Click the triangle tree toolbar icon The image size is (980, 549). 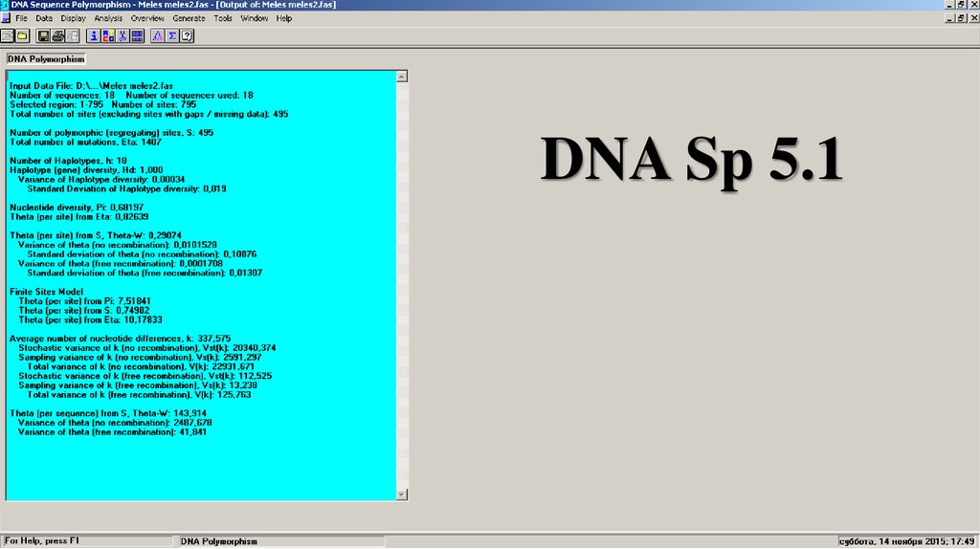coord(158,36)
